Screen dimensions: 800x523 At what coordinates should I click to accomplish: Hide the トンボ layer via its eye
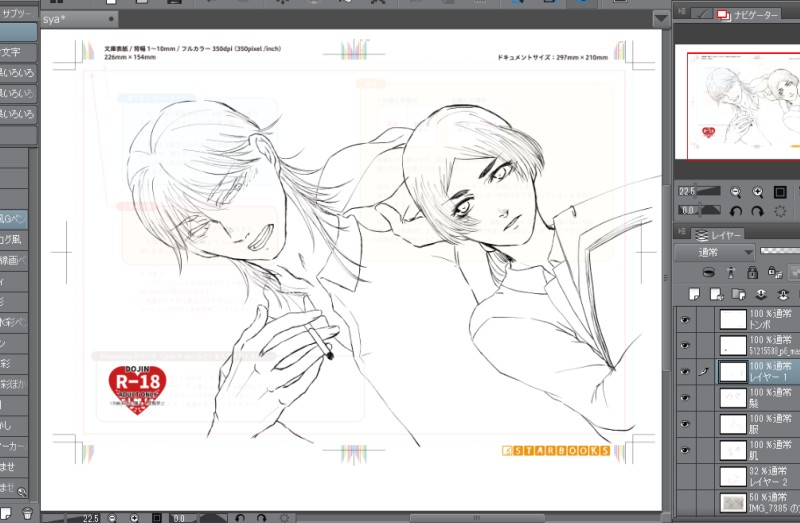coord(685,319)
